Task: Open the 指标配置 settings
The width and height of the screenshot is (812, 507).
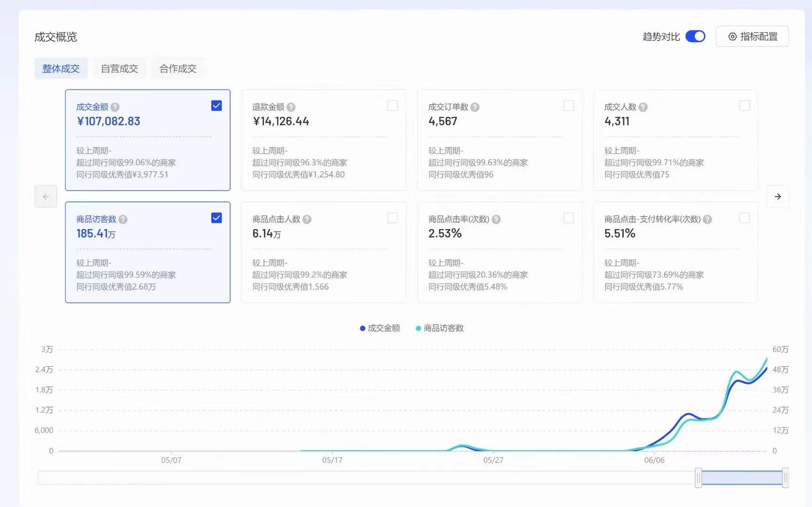Action: 752,36
